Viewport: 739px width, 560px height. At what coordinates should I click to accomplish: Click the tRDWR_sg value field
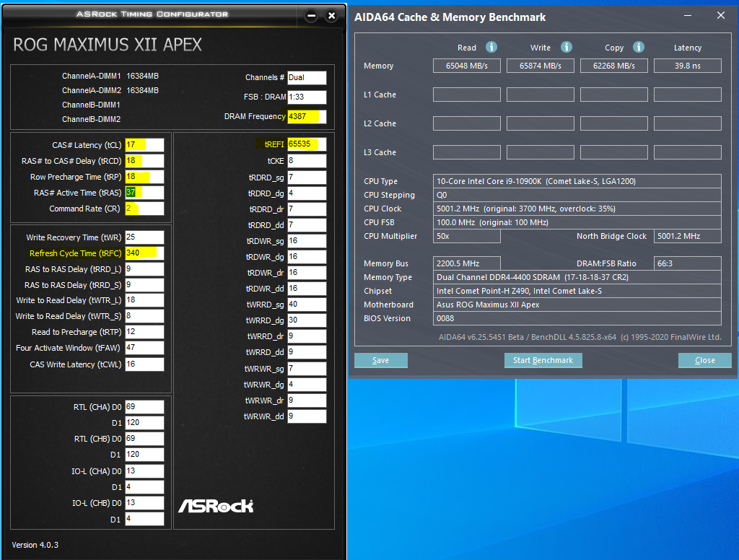tap(307, 241)
